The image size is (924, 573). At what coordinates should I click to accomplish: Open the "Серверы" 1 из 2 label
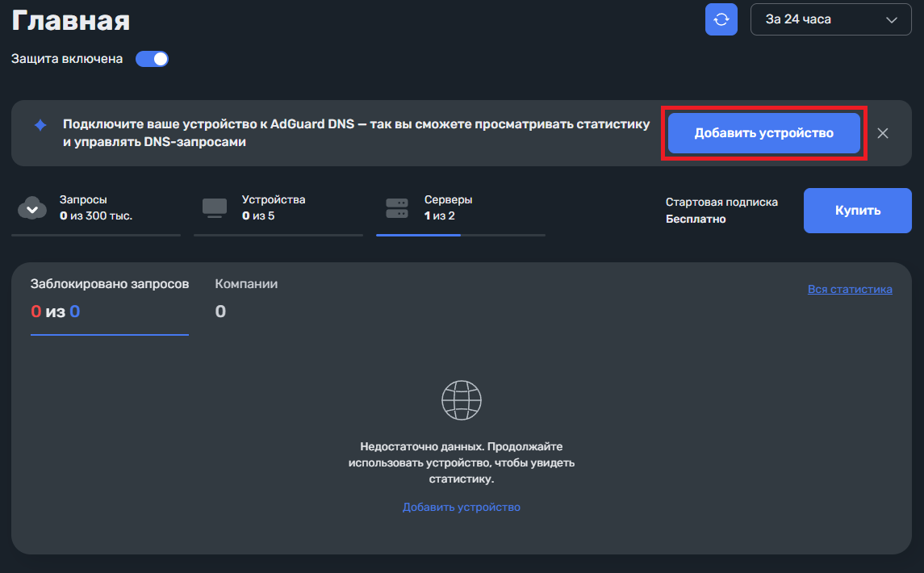(x=449, y=207)
